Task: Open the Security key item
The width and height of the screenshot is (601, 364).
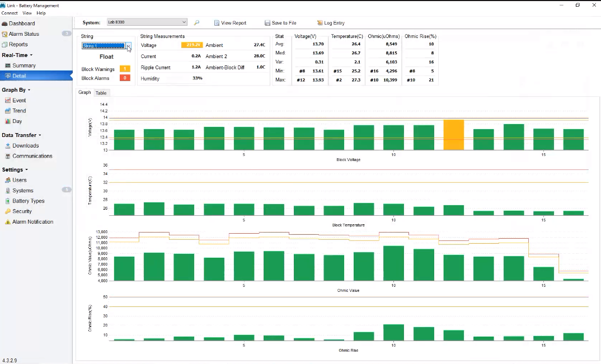Action: 22,211
